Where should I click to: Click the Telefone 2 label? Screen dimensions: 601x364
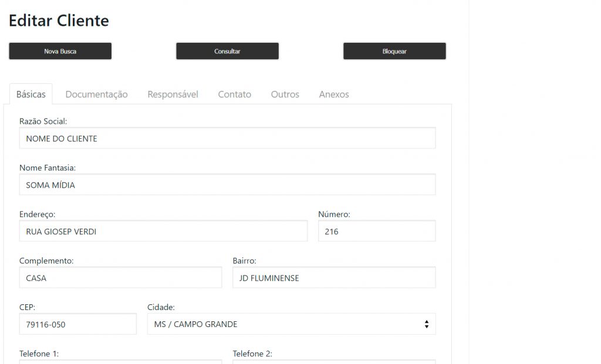(252, 353)
